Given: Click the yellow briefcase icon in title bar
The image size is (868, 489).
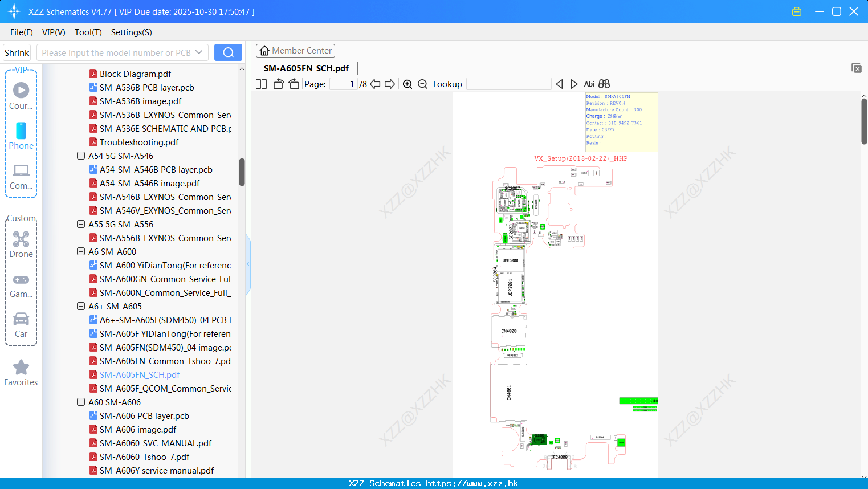Looking at the screenshot, I should pyautogui.click(x=797, y=11).
